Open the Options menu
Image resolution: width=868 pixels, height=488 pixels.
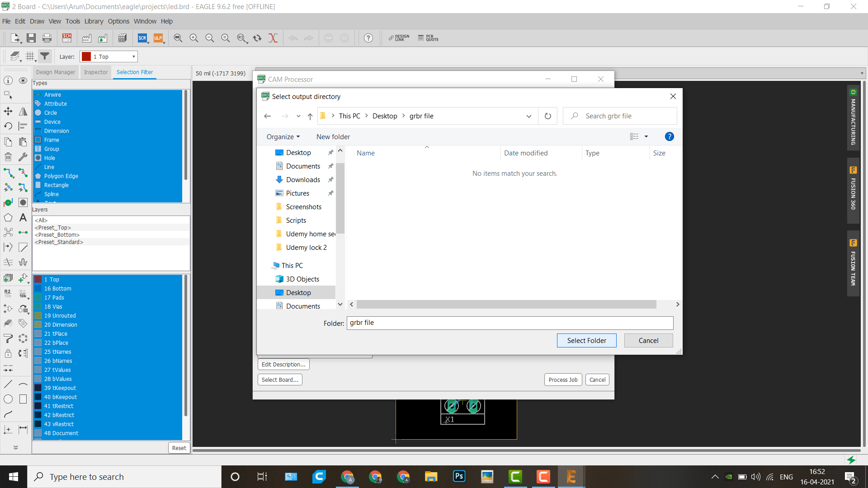click(x=118, y=21)
